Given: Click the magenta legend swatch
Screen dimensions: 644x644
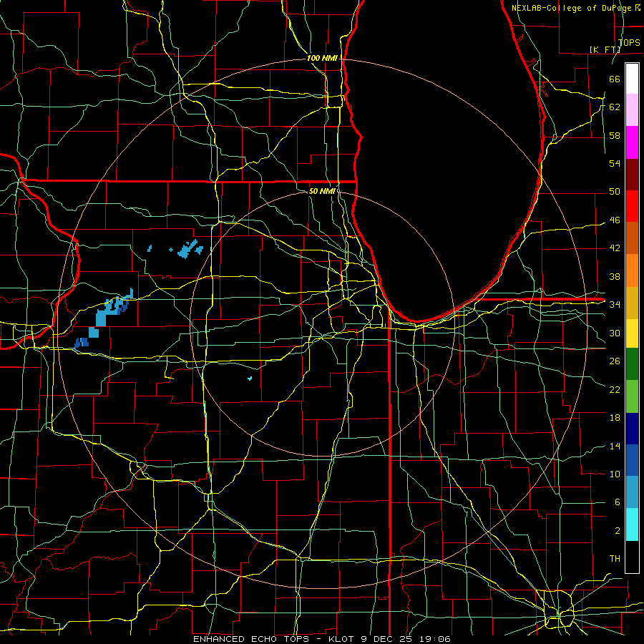Looking at the screenshot, I should coord(632,142).
